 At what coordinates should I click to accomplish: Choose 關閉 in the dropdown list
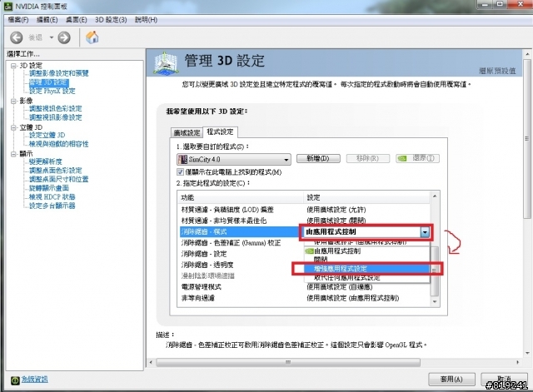pyautogui.click(x=367, y=259)
